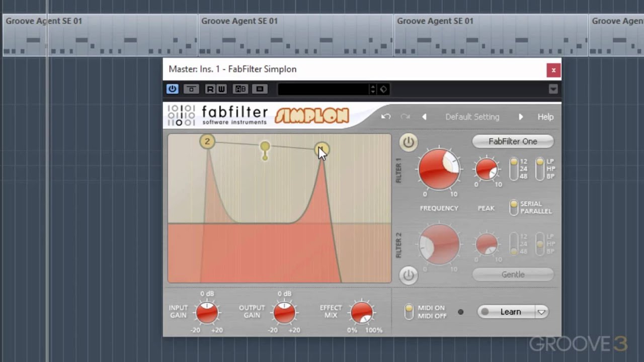Viewport: 644px width, 362px height.
Task: Click Filter 2 Peak knob
Action: tap(487, 244)
